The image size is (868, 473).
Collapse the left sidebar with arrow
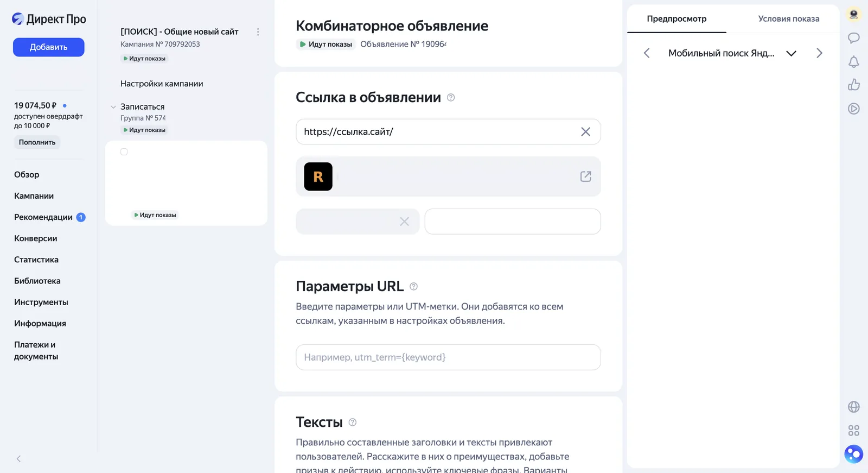point(18,459)
